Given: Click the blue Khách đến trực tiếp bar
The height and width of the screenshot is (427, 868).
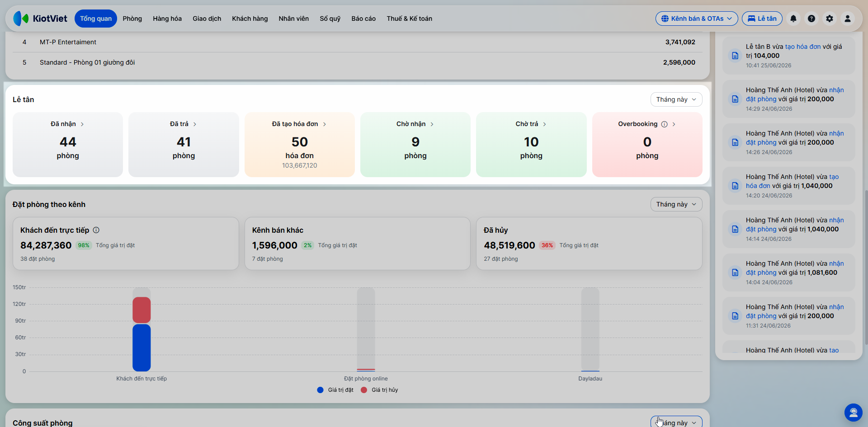Looking at the screenshot, I should (142, 347).
